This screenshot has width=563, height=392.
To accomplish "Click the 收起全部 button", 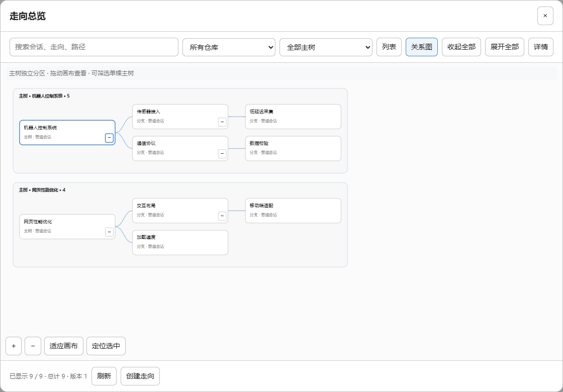I will coord(461,47).
